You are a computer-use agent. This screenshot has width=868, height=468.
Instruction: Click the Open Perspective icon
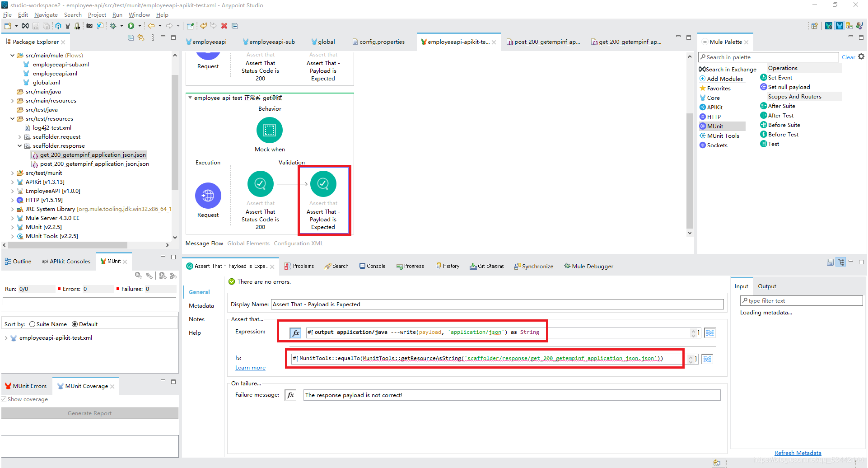pos(814,26)
